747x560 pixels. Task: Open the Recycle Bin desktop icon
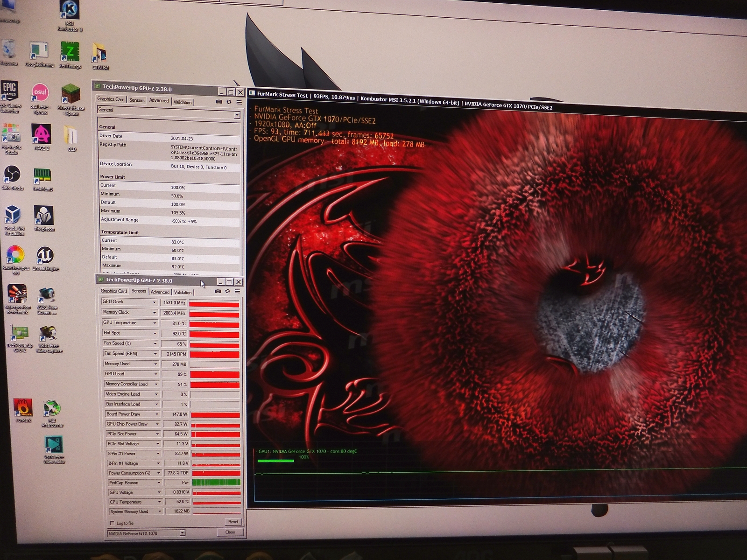click(9, 53)
